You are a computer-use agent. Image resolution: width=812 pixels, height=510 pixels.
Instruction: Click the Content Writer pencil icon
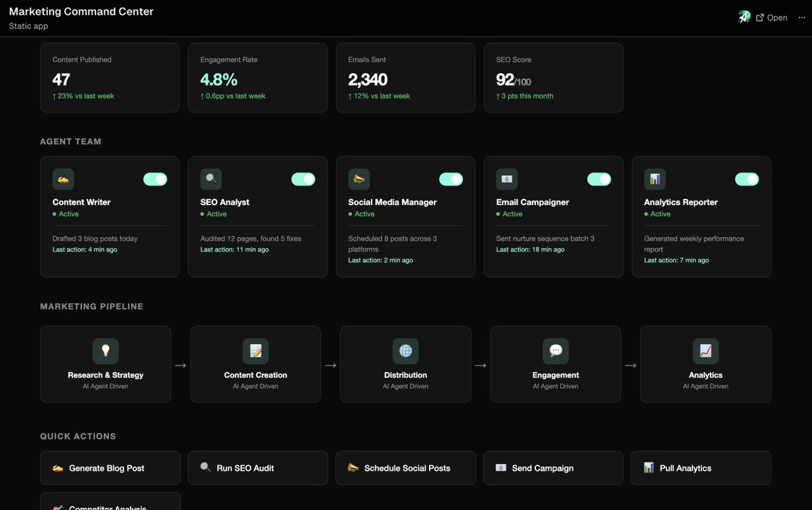[63, 179]
